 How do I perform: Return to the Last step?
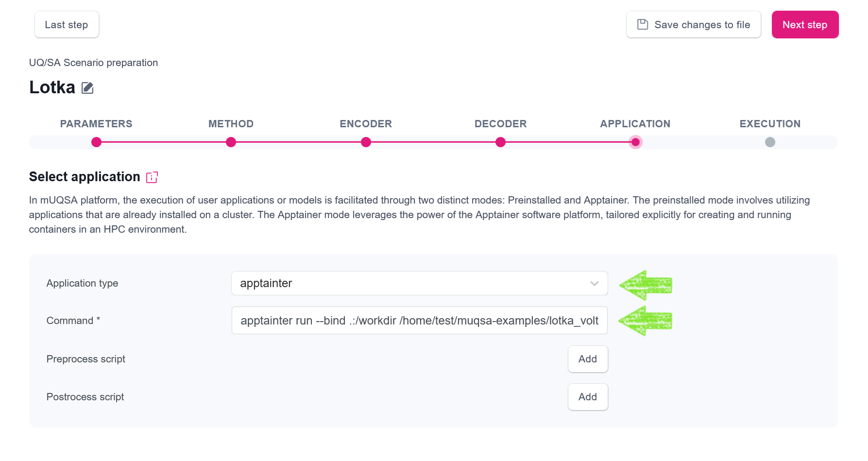67,25
